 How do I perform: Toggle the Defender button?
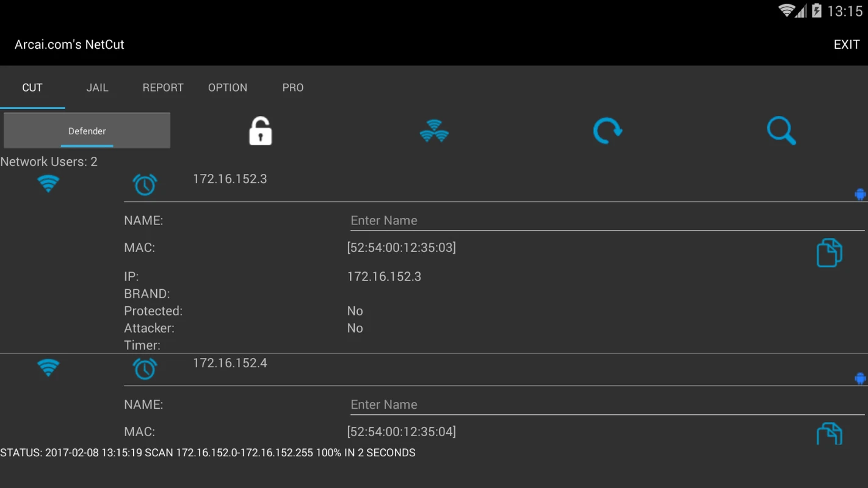click(87, 131)
